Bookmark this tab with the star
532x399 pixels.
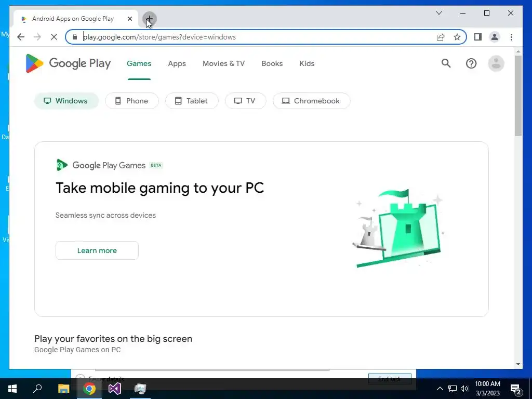click(457, 37)
